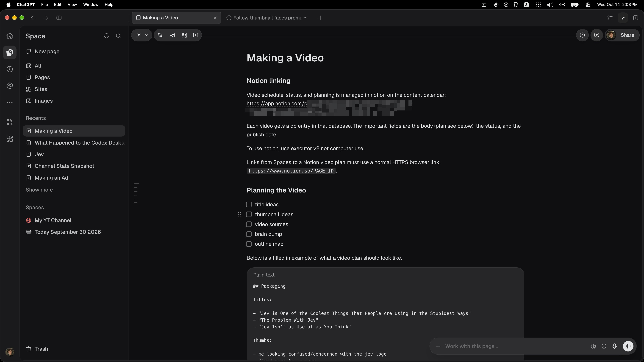Go back with the left arrow
The image size is (644, 362).
[x=33, y=18]
